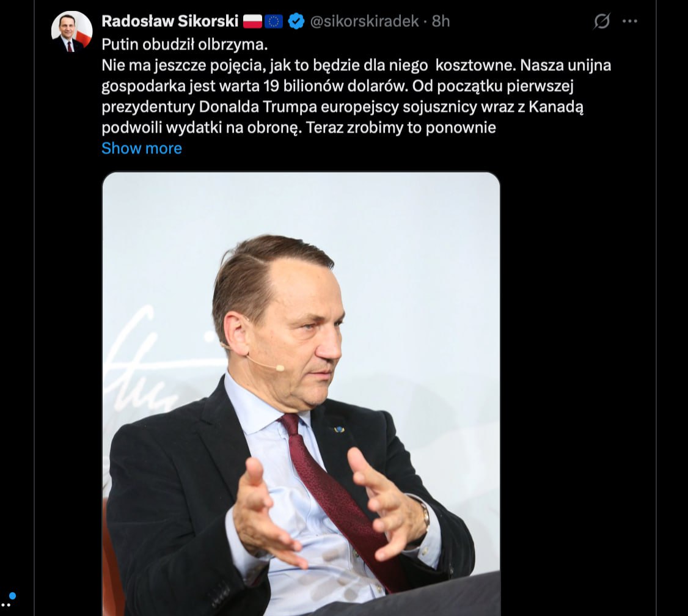Click the line mentioning "19 bilionów dolarów"
Screen dimensions: 688x616
coord(337,86)
